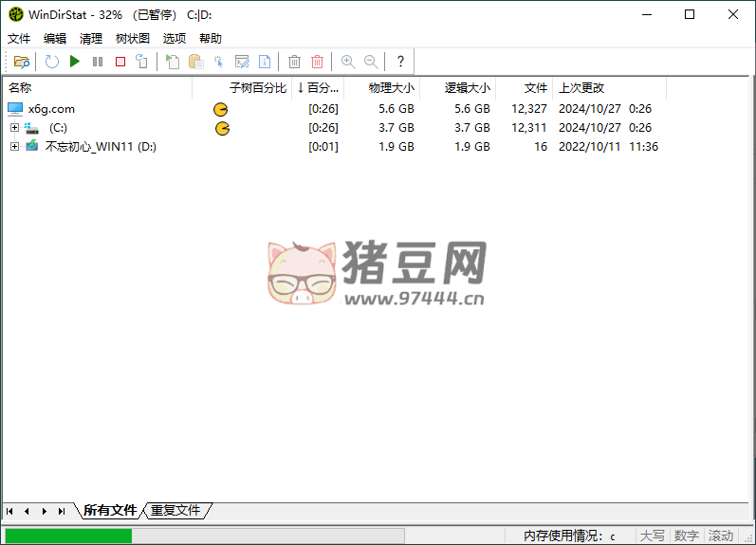Click the 名称 column header

coord(98,88)
